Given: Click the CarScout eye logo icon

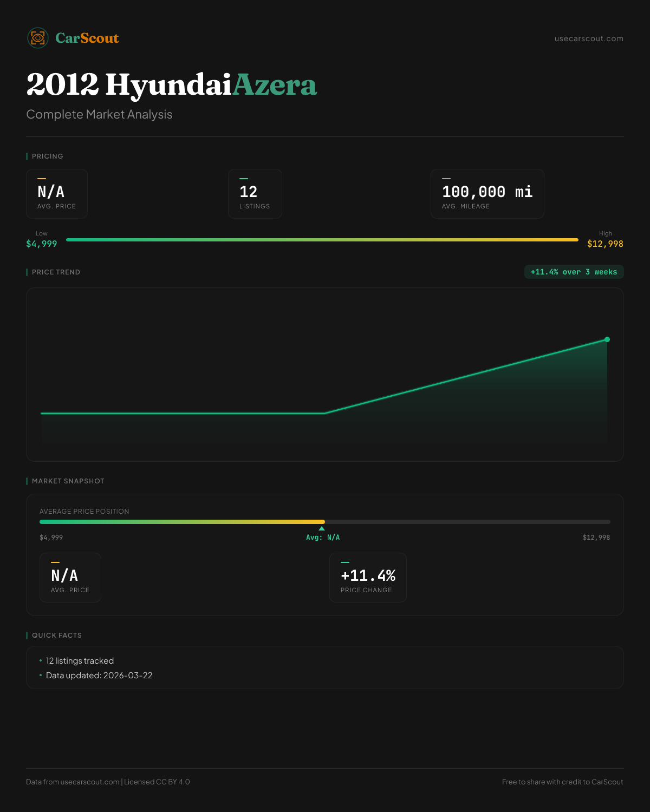Looking at the screenshot, I should tap(38, 38).
